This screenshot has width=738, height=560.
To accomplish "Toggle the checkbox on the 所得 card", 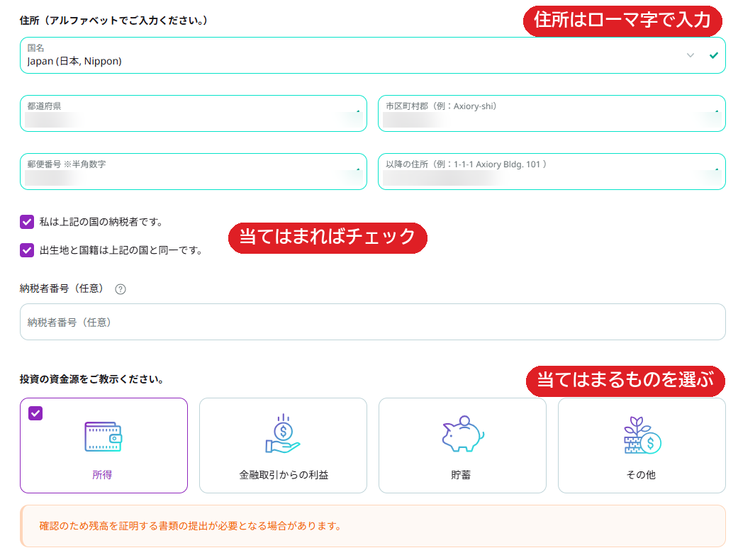I will click(35, 413).
